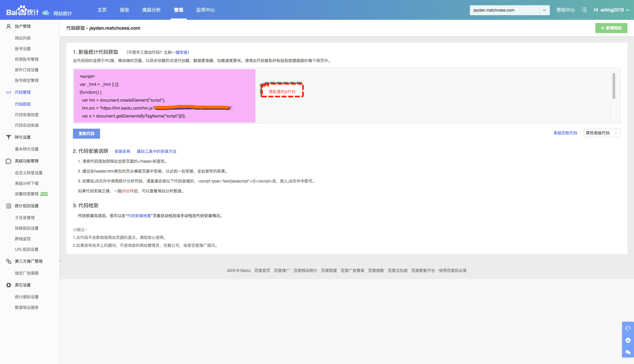This screenshot has width=634, height=364.
Task: Open 代码安装检查 in the sidebar
Action: pos(26,115)
